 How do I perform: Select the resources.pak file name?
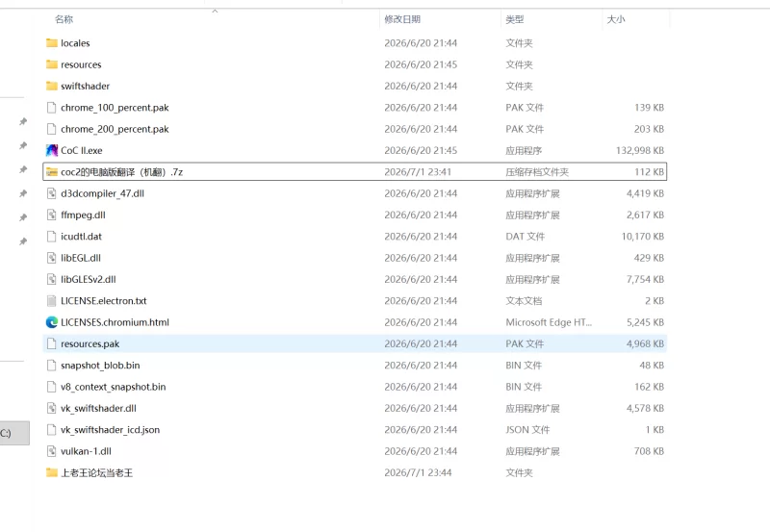(x=90, y=344)
